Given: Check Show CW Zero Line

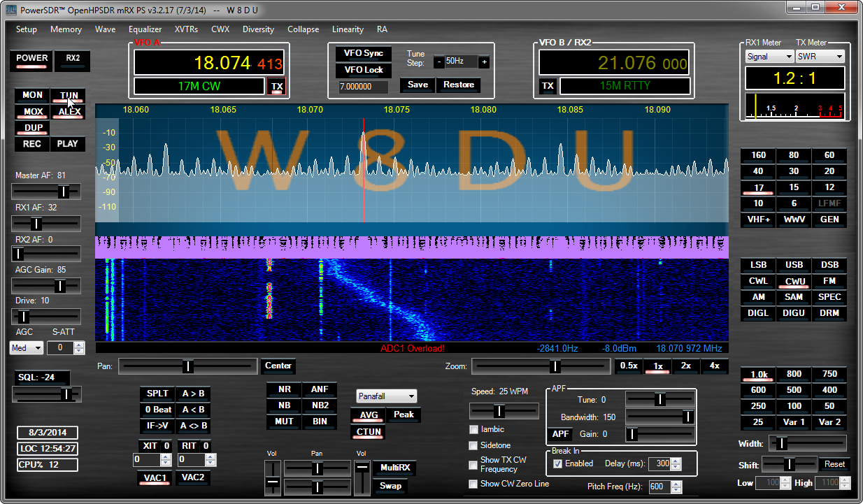Looking at the screenshot, I should 473,484.
